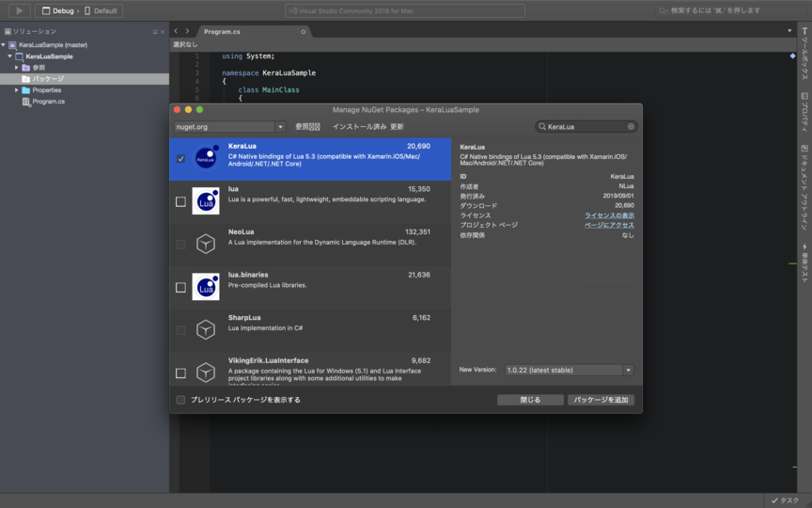Select the パッケージ row in the solution tree

[85, 79]
